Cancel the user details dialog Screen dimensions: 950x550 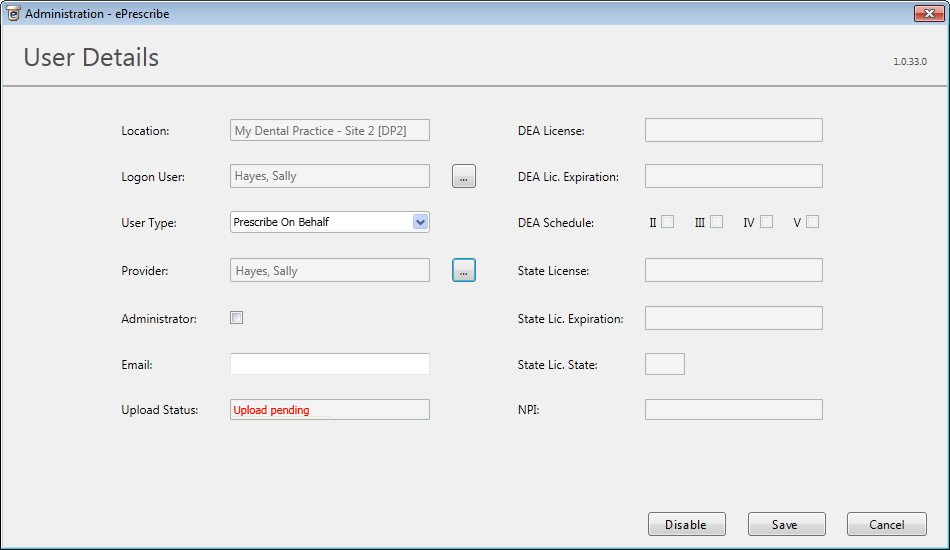click(886, 525)
